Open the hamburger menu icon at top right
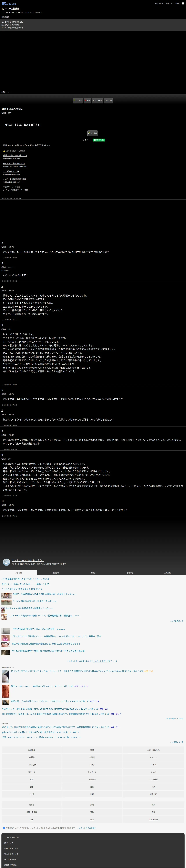 tap(183, 3)
